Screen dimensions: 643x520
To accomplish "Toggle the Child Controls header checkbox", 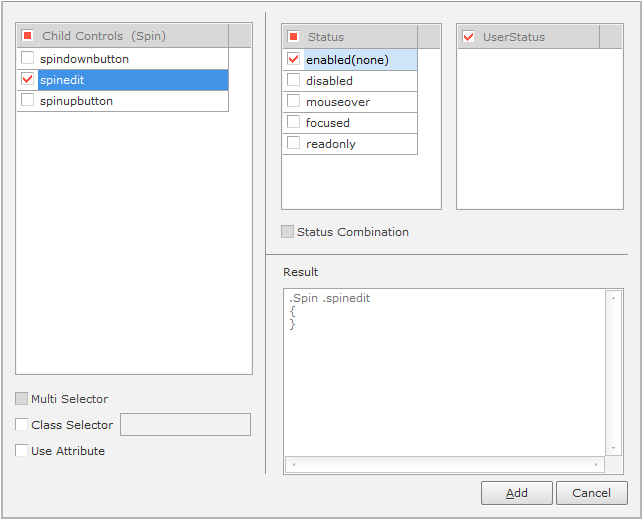I will (x=28, y=36).
